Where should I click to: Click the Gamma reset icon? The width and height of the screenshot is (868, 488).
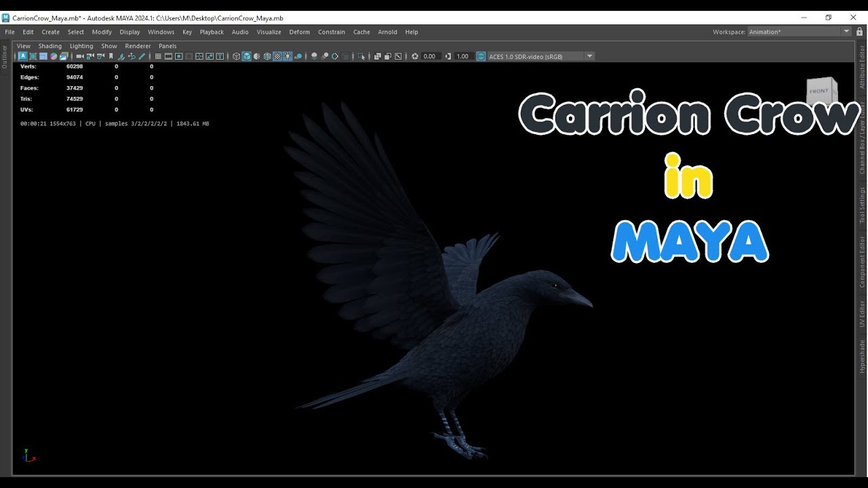tap(448, 56)
